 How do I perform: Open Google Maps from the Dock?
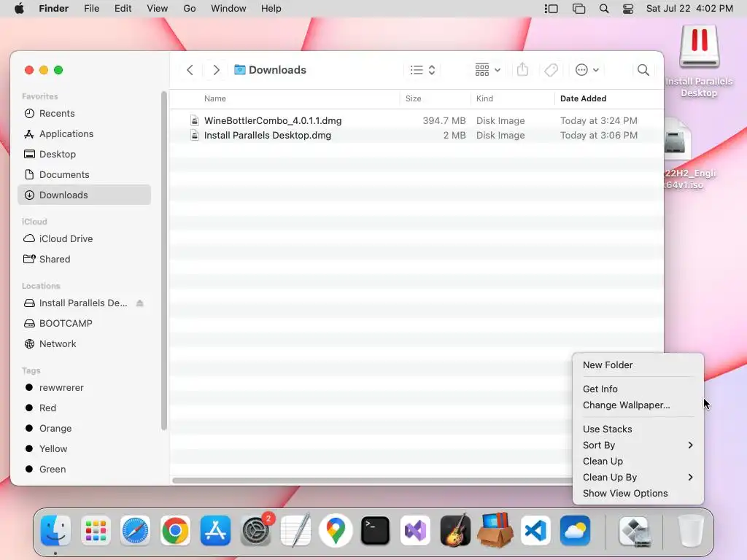pos(336,531)
